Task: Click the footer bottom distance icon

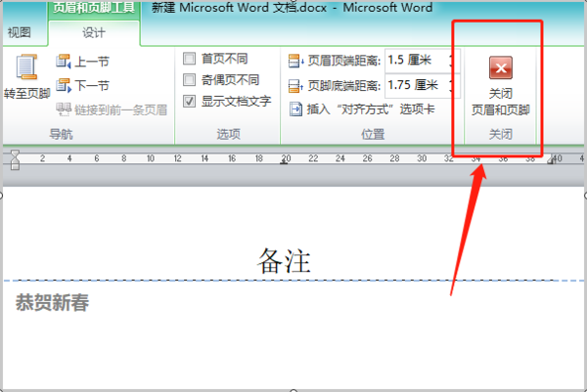Action: 295,86
